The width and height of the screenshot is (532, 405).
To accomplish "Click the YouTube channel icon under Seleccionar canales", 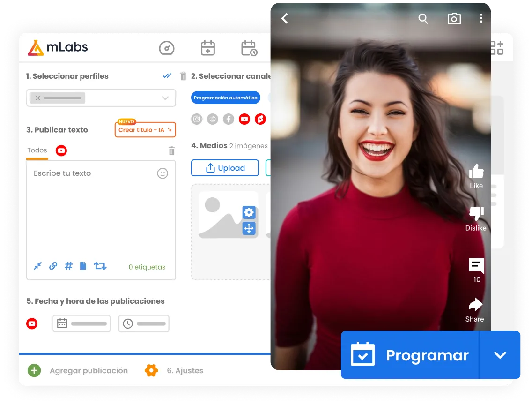I will click(244, 119).
